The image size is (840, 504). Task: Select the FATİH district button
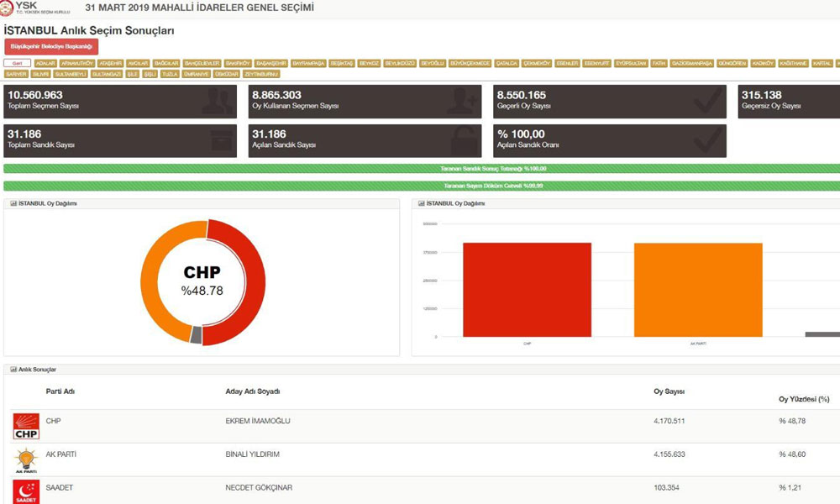659,63
